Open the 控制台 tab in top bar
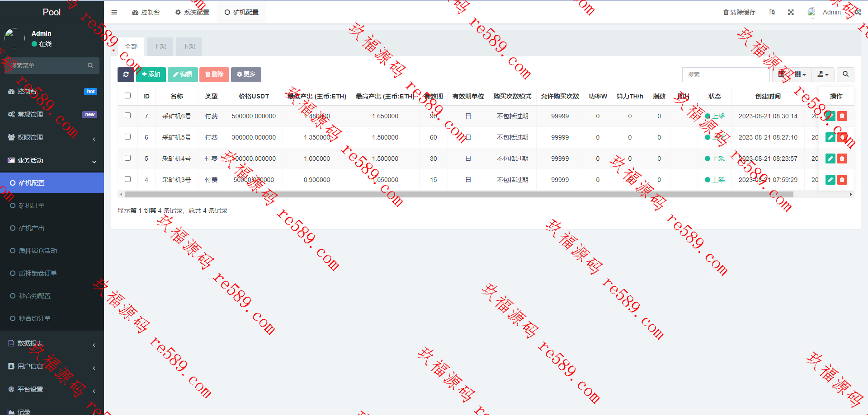 click(x=146, y=12)
